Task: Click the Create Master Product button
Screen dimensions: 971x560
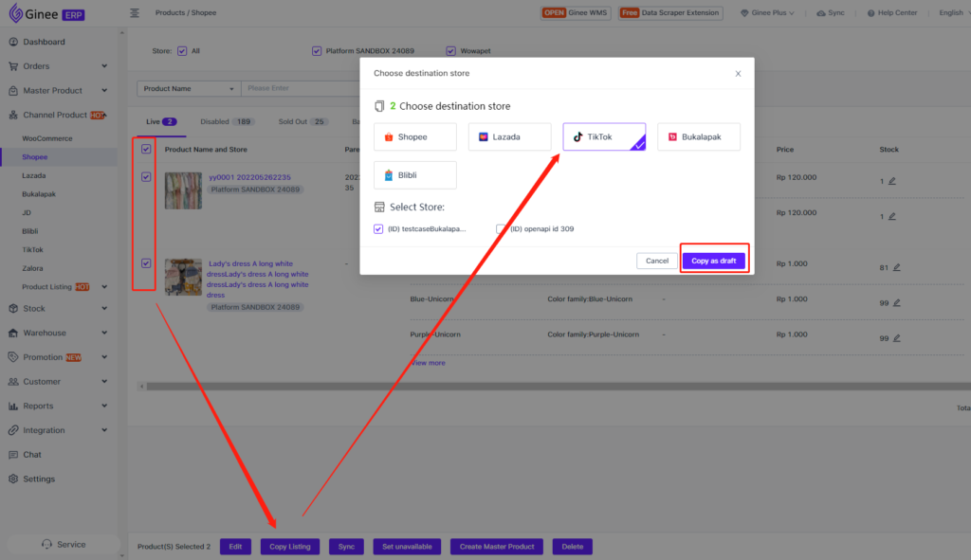Action: [x=497, y=547]
